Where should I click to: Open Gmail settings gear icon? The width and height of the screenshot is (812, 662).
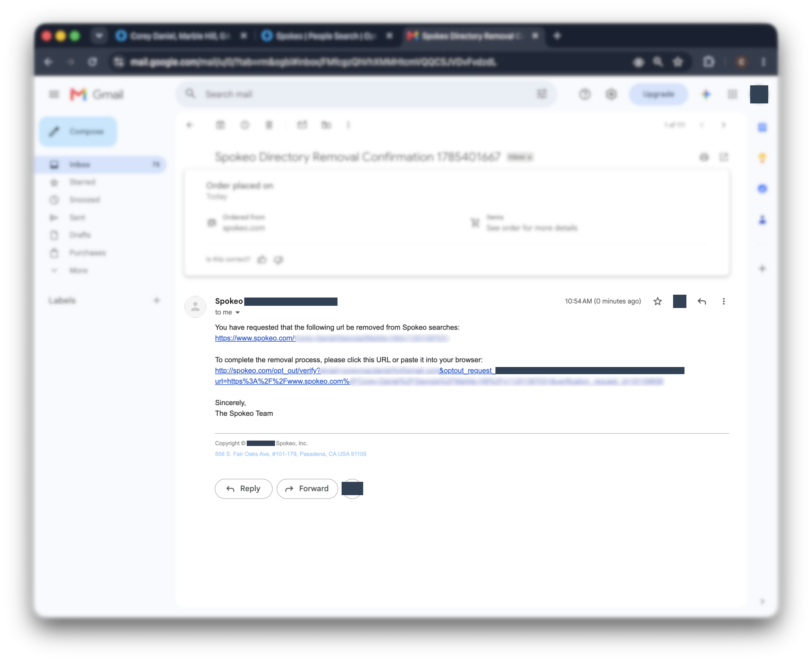[611, 94]
